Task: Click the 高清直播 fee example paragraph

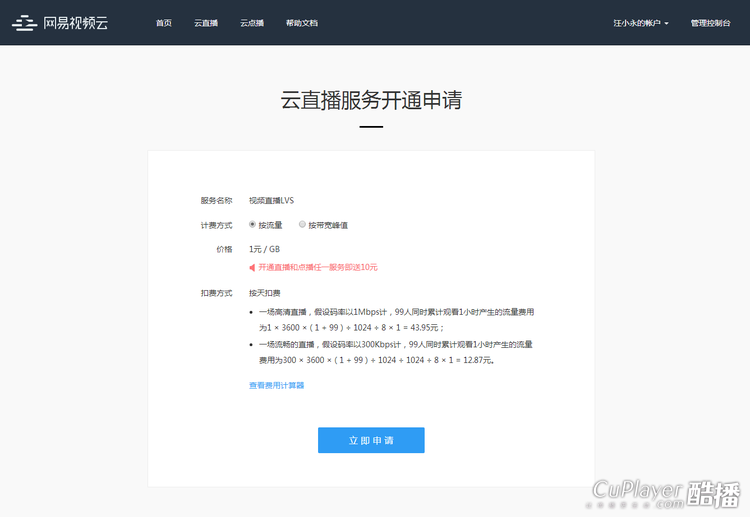Action: pyautogui.click(x=395, y=319)
